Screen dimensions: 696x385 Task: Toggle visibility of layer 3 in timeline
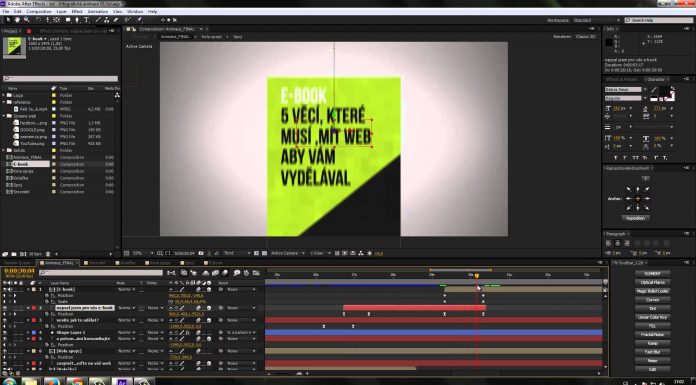(5, 320)
